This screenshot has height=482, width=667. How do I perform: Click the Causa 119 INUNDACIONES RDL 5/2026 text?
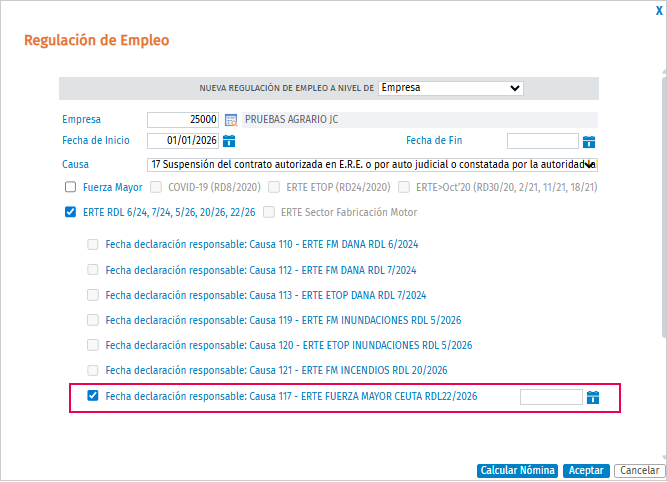pyautogui.click(x=283, y=320)
